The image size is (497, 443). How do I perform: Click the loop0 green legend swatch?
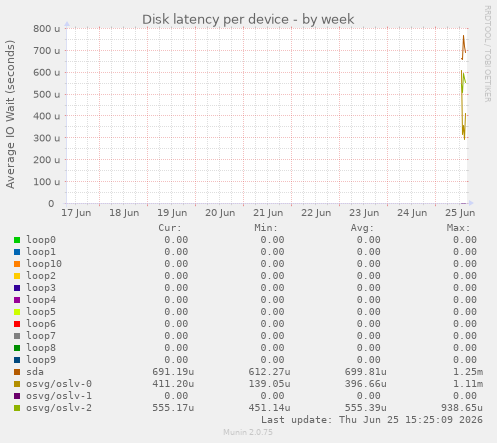point(17,240)
